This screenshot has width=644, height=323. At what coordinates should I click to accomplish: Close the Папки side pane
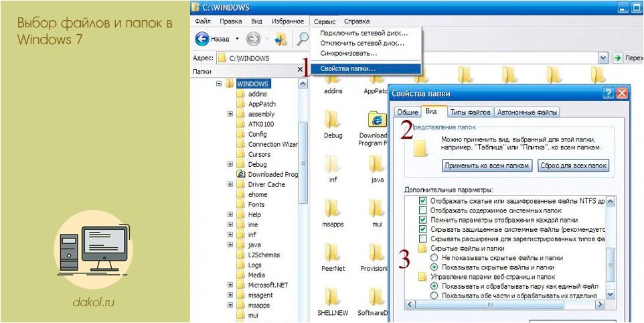click(300, 70)
